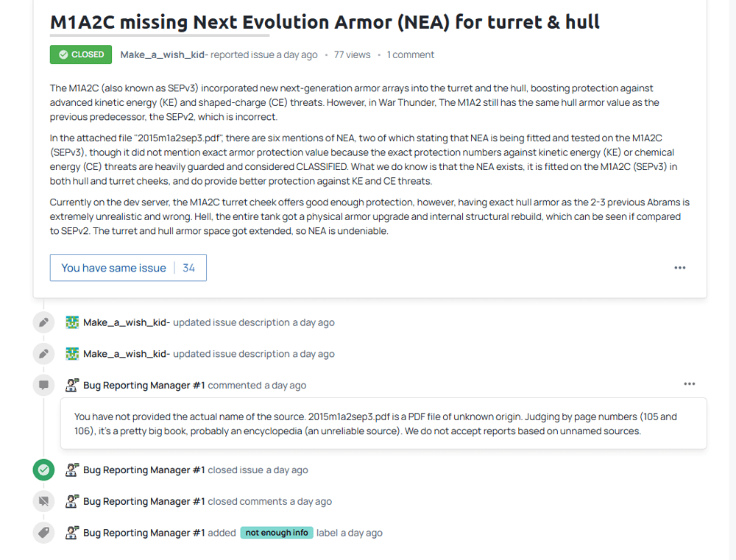
Task: Click the You have same issue button
Action: pyautogui.click(x=128, y=268)
